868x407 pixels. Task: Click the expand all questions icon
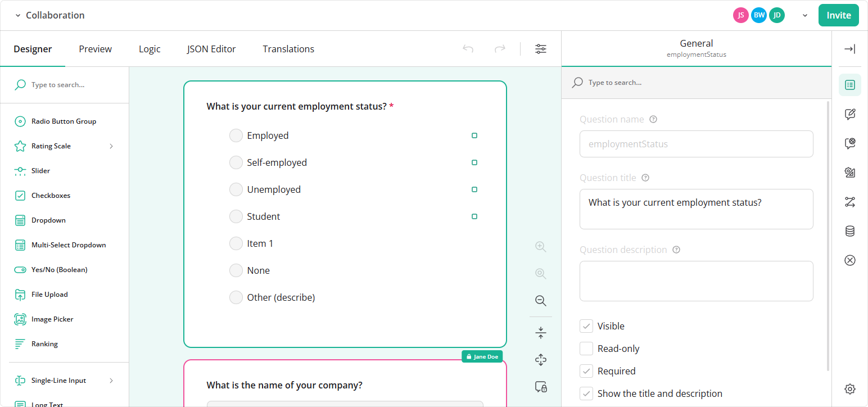pyautogui.click(x=541, y=360)
